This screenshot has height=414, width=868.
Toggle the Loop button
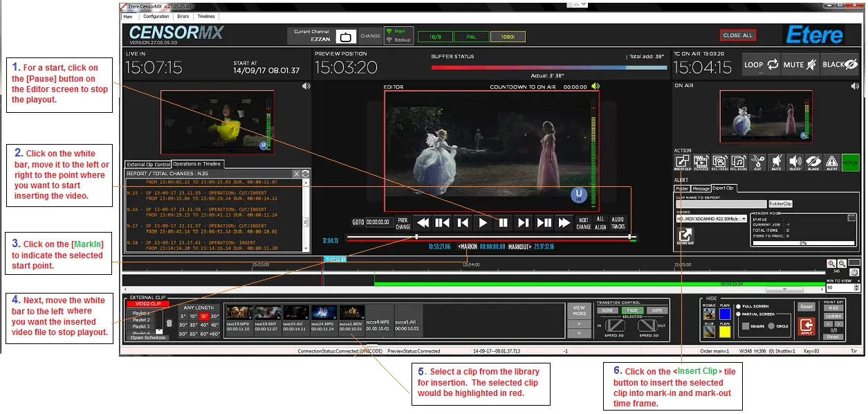point(761,65)
